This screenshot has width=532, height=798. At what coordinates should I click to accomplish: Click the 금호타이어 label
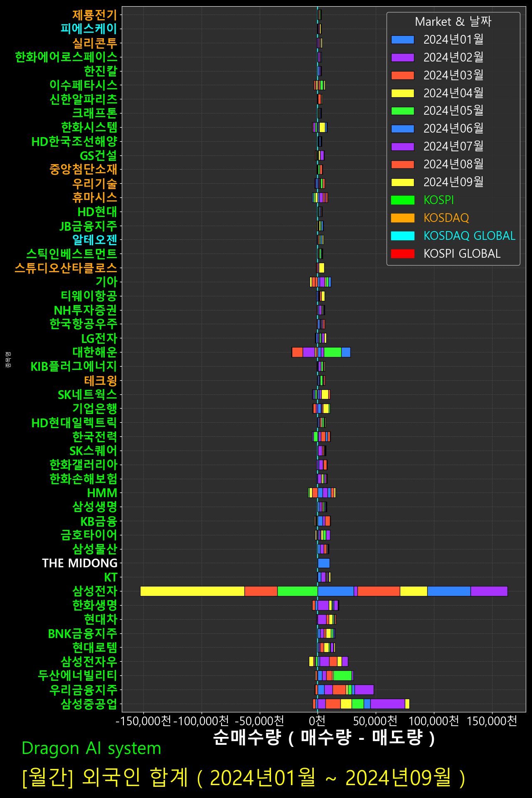point(89,535)
